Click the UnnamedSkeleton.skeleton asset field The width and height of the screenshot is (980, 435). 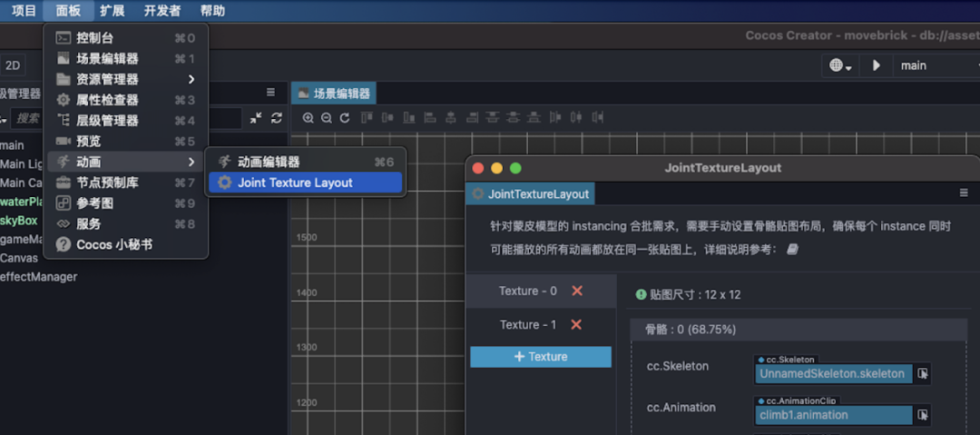pos(833,373)
